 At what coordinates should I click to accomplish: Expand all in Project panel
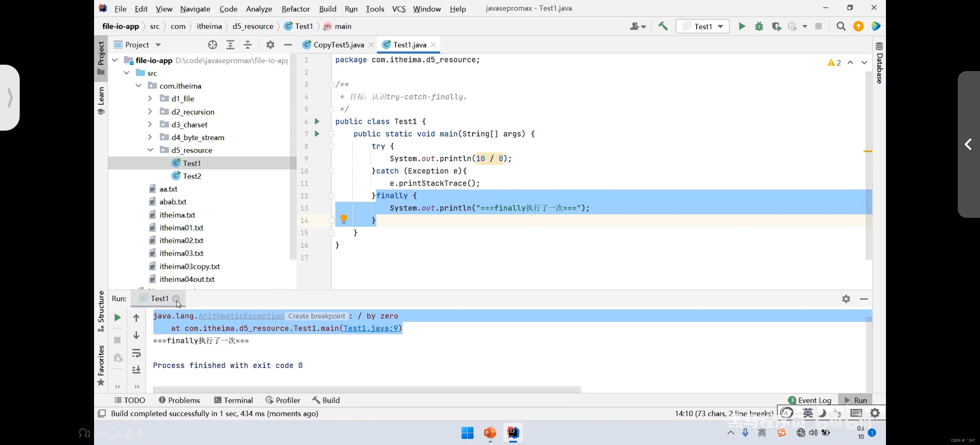230,45
